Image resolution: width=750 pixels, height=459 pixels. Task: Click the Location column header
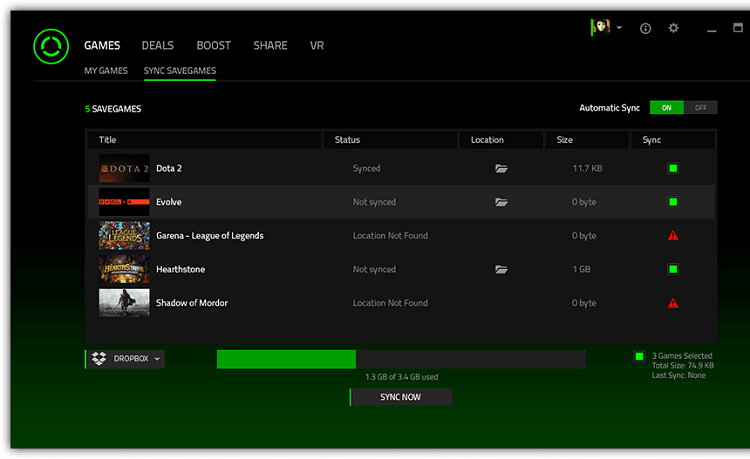501,140
